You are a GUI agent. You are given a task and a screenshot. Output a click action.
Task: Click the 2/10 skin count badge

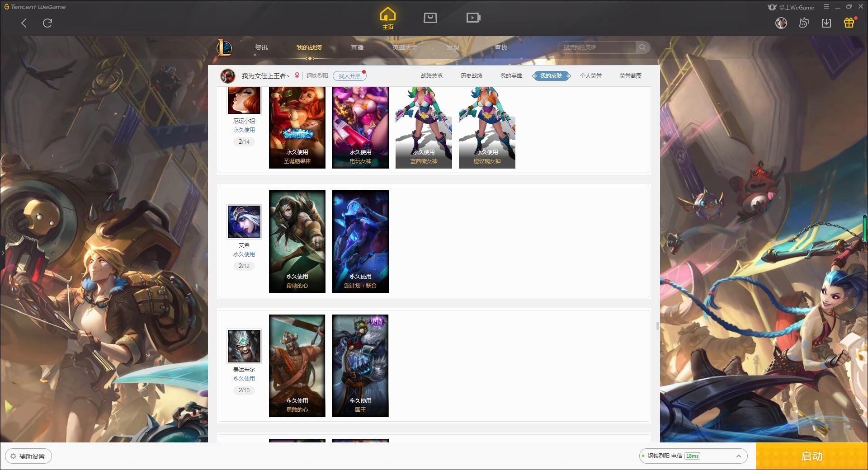pyautogui.click(x=244, y=390)
